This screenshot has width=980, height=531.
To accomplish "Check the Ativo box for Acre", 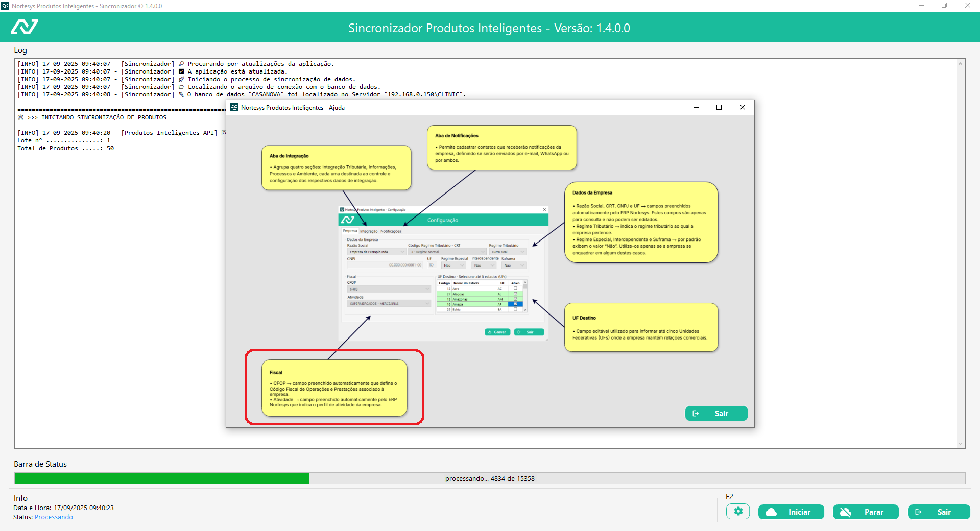I will click(515, 289).
